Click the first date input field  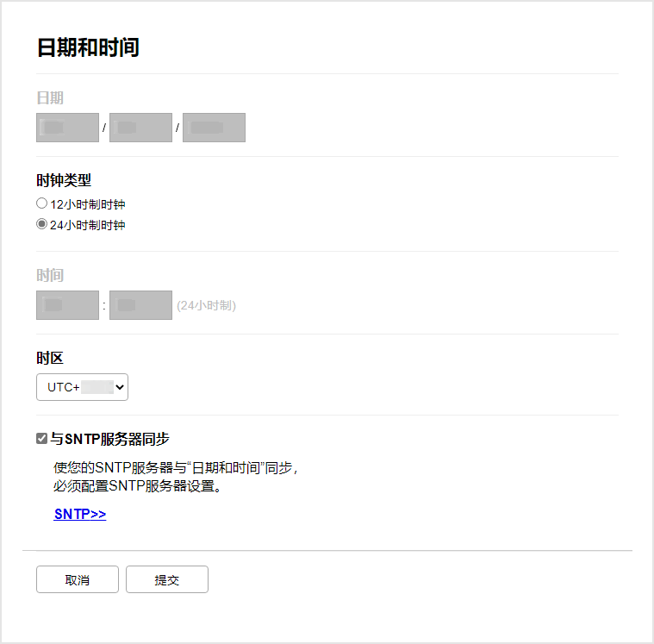coord(67,128)
